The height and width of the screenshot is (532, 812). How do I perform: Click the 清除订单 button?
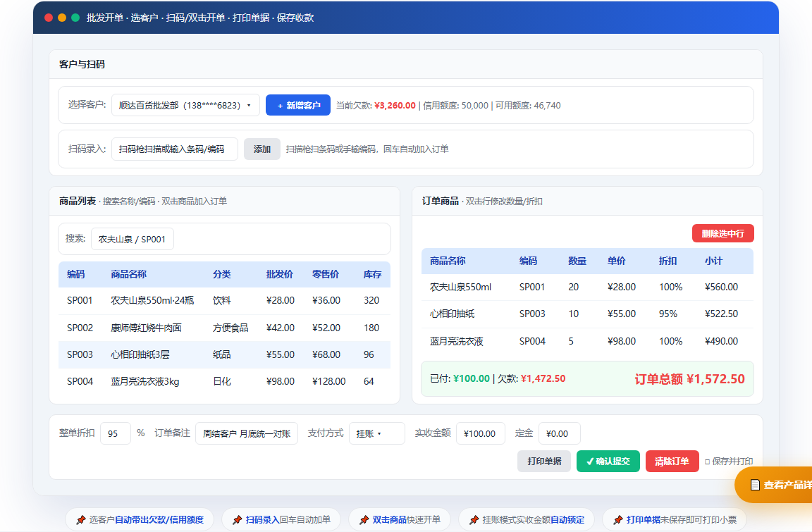[672, 461]
